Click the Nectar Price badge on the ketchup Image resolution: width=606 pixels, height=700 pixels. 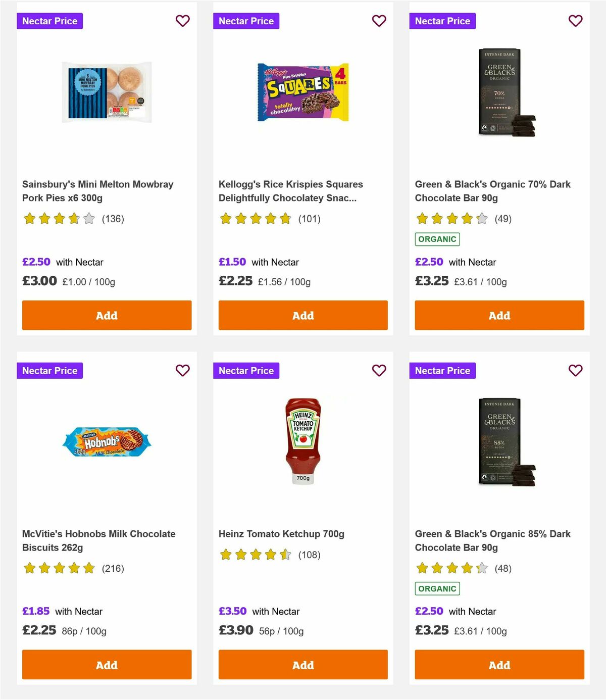(246, 370)
